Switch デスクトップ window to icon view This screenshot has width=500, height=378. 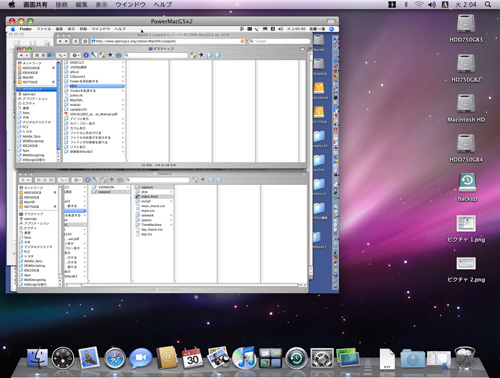tap(37, 55)
